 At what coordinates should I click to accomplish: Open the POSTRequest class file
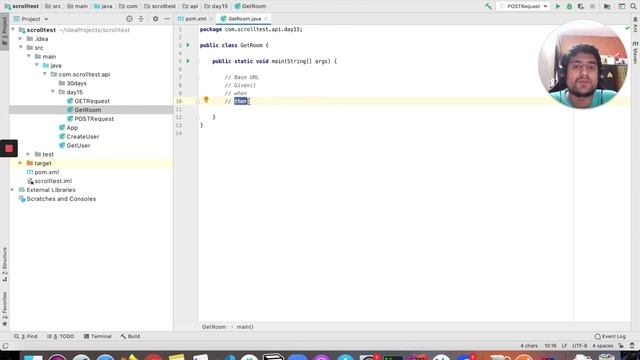click(94, 119)
